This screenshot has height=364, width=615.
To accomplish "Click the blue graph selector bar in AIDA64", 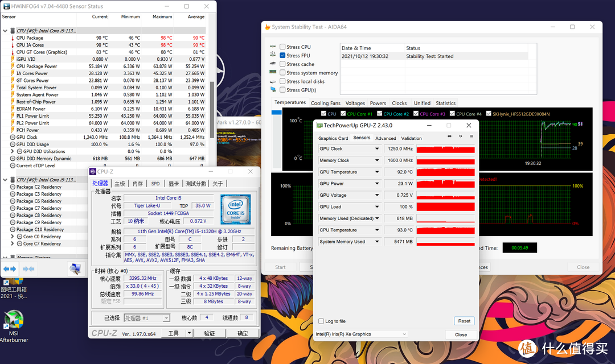I will (x=277, y=113).
